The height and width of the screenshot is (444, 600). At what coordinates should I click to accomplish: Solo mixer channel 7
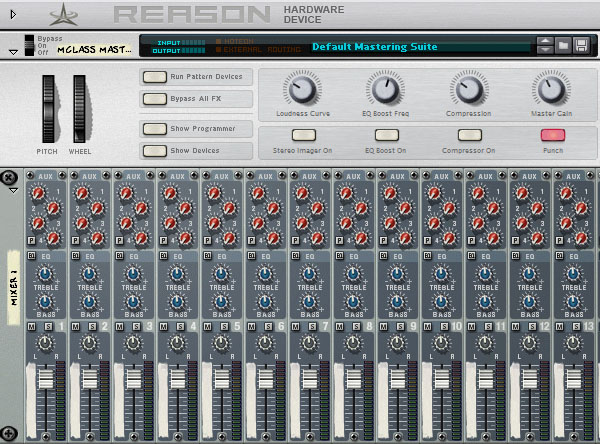pyautogui.click(x=313, y=327)
